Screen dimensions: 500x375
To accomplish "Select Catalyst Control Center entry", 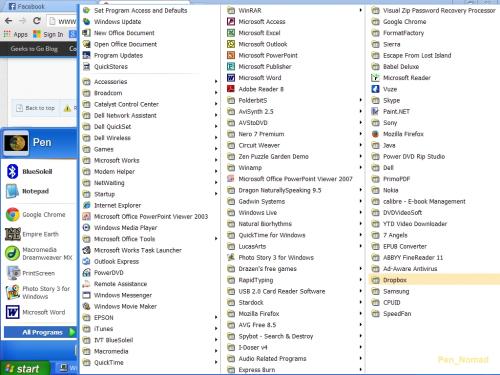I will [149, 104].
